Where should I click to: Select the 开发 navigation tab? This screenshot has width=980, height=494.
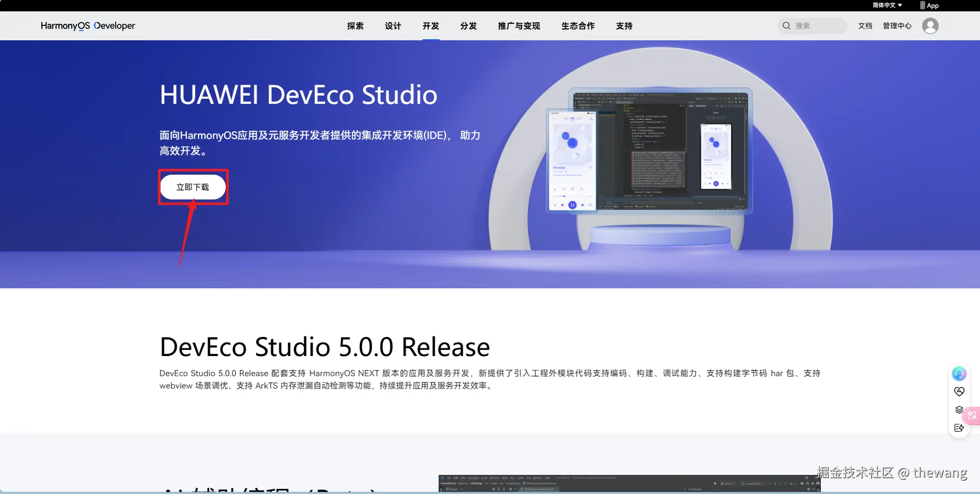tap(431, 26)
